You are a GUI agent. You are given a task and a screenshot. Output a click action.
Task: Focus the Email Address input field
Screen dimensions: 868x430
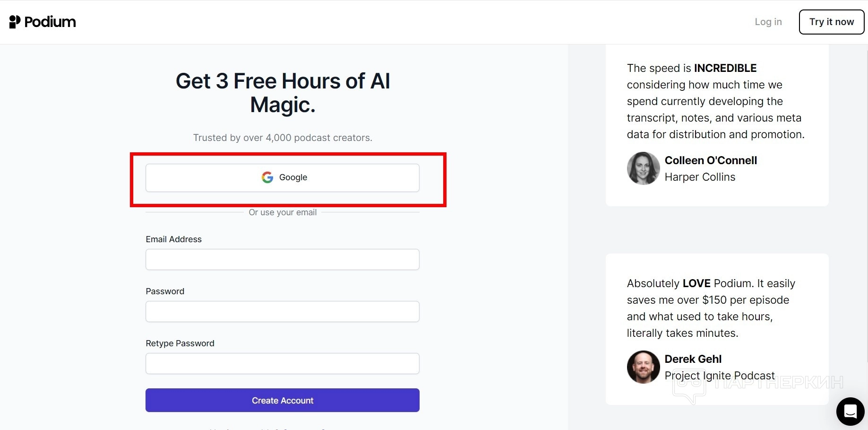282,259
